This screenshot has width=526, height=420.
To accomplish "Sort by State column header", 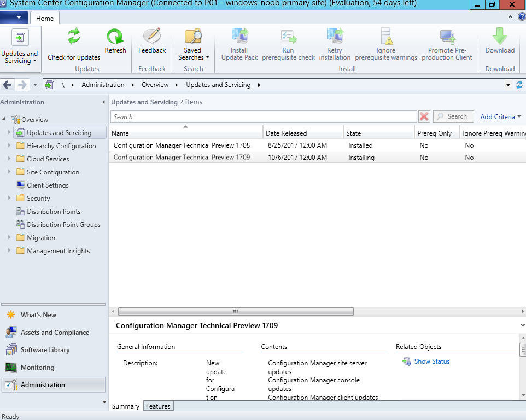I will [379, 133].
